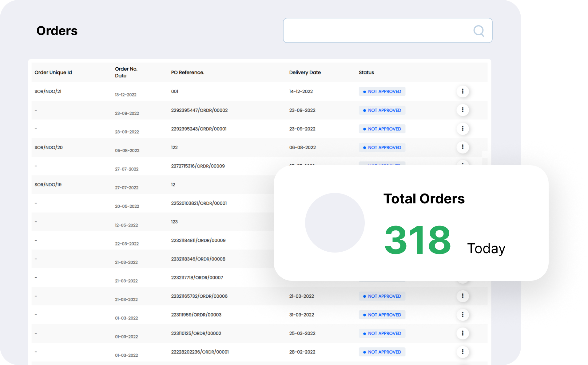The width and height of the screenshot is (588, 365).
Task: Click NOT APPROVED status of SOR/NDO/21
Action: tap(382, 92)
